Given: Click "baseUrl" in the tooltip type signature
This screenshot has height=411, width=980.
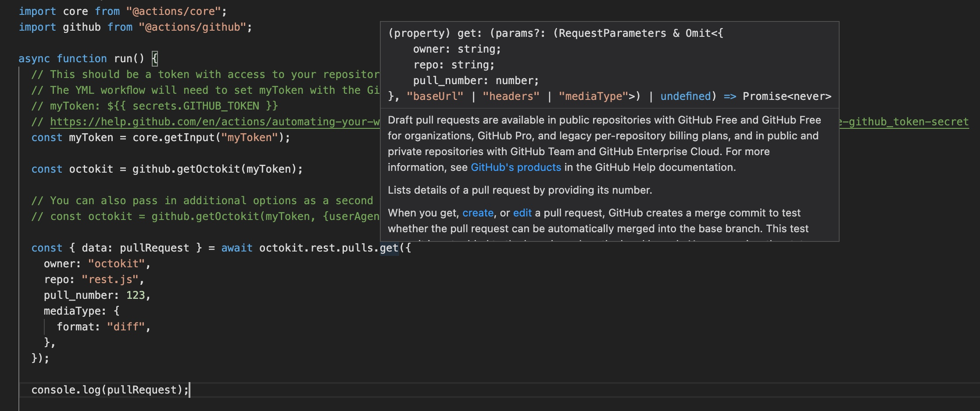Looking at the screenshot, I should pyautogui.click(x=436, y=96).
